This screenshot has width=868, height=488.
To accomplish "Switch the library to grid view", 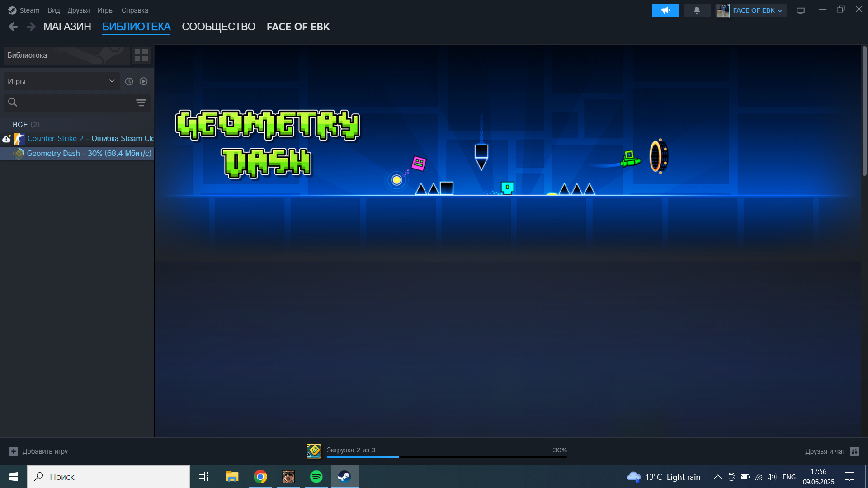I will [x=142, y=55].
